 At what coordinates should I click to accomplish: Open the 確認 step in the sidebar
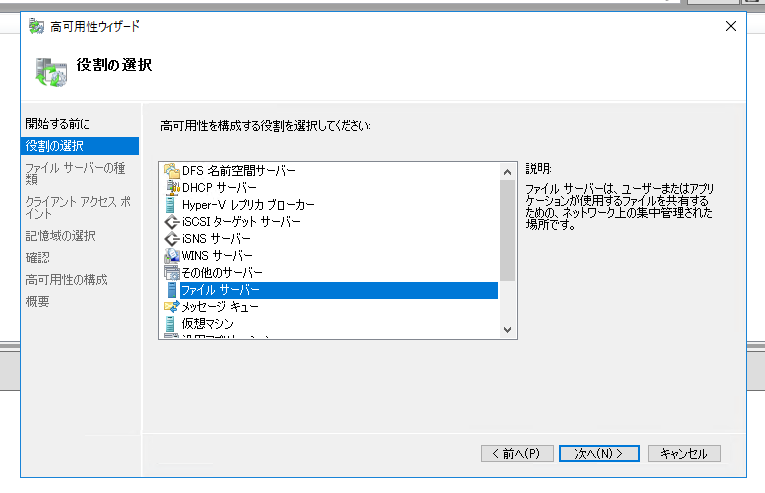pyautogui.click(x=38, y=258)
